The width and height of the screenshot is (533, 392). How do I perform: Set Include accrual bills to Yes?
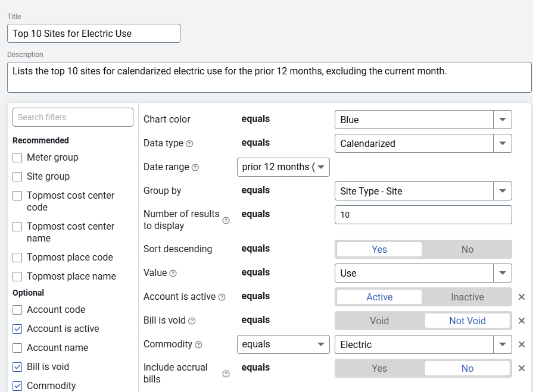pos(379,368)
